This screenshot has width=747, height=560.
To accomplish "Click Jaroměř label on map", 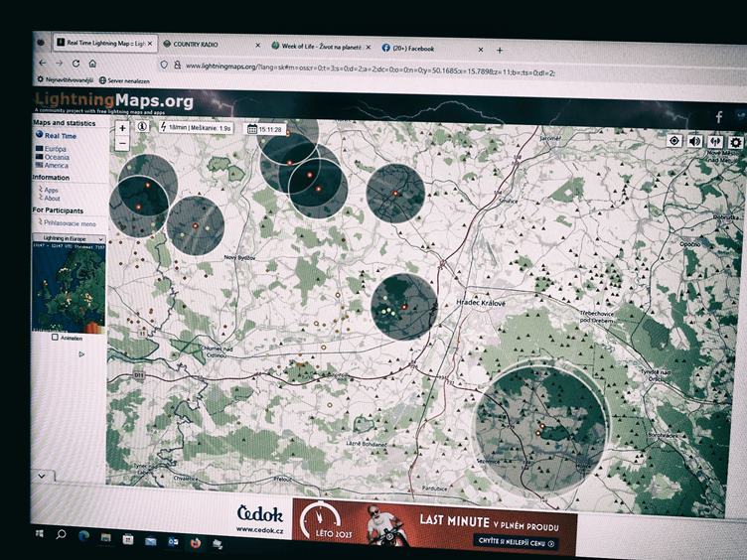I will [550, 138].
